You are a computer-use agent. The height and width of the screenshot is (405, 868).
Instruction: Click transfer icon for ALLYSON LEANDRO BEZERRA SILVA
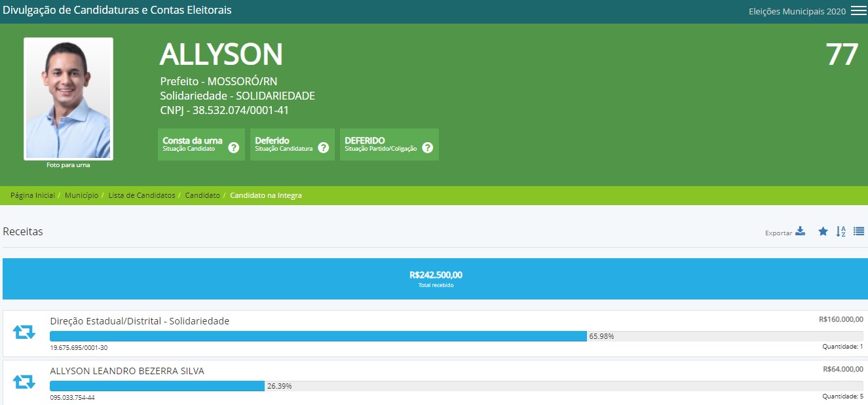[x=24, y=381]
